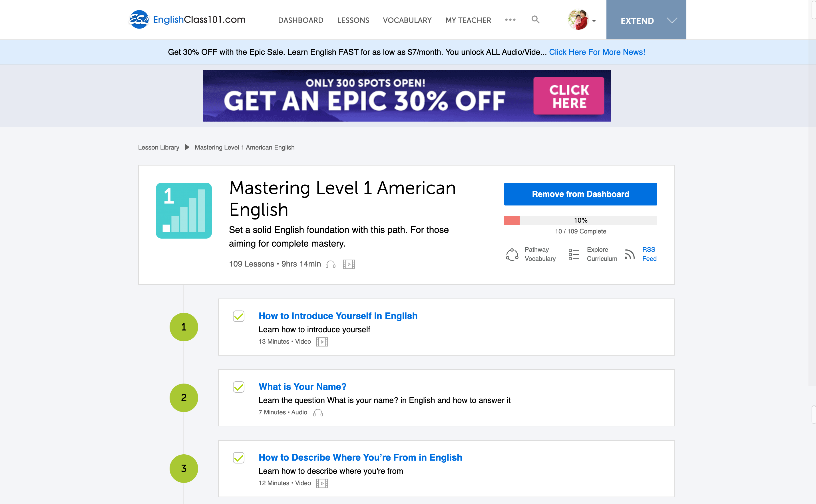Uncheck lesson 'How to Introduce Yourself' checkbox
The image size is (816, 504).
pyautogui.click(x=239, y=316)
